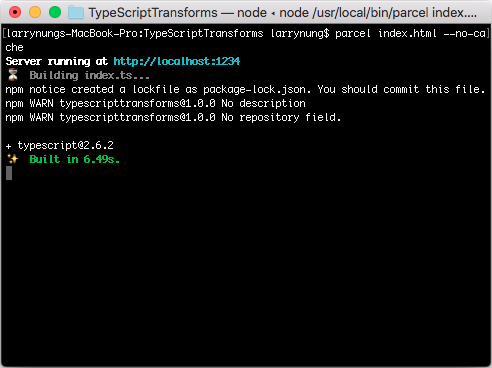The width and height of the screenshot is (492, 368).
Task: Click the green Built in 6.49s text
Action: click(75, 159)
